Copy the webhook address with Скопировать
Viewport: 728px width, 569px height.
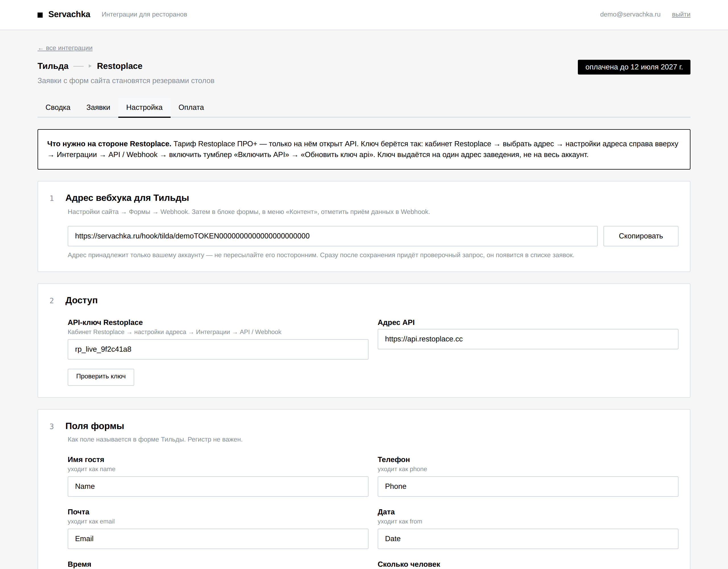point(641,236)
